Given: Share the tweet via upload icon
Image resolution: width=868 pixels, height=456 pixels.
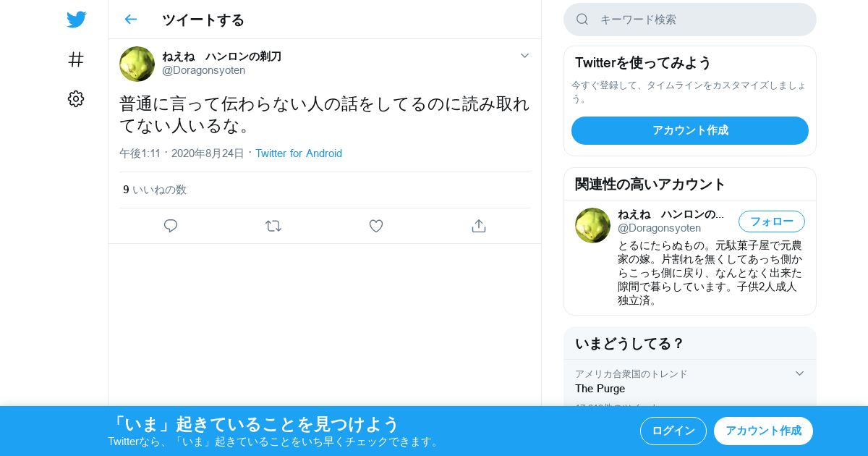Looking at the screenshot, I should pos(479,226).
